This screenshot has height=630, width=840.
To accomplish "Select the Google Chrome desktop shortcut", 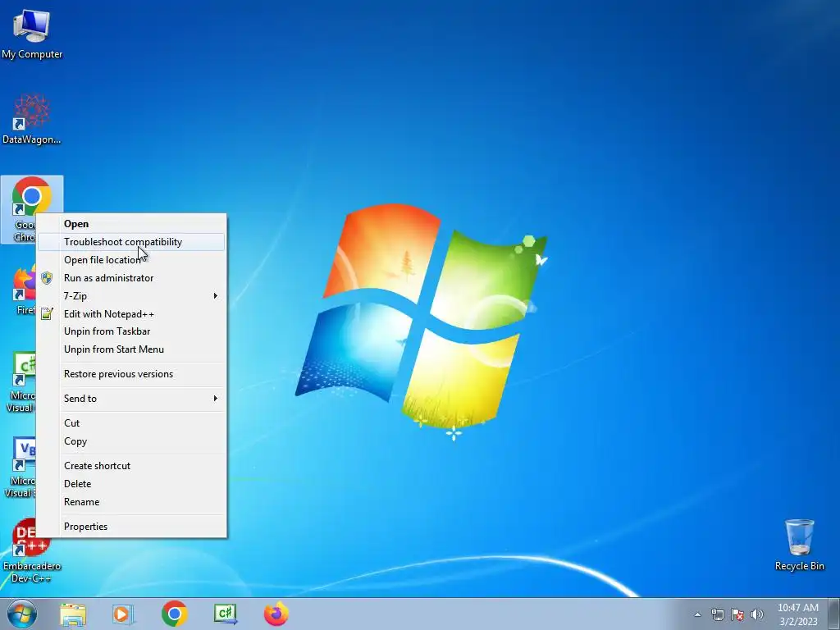I will pos(32,209).
